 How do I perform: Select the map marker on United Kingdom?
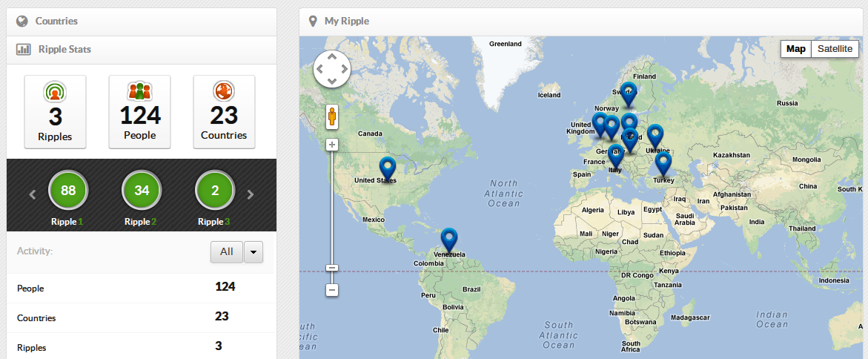pyautogui.click(x=599, y=125)
